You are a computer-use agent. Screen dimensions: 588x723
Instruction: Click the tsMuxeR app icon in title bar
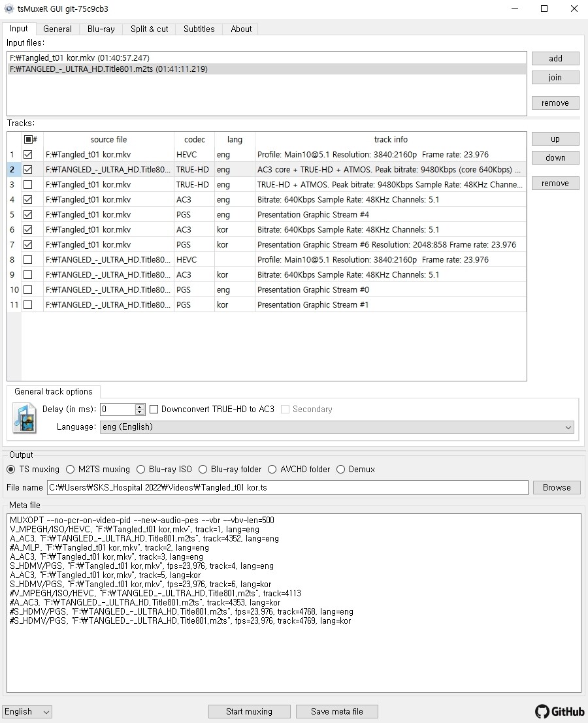(x=8, y=8)
